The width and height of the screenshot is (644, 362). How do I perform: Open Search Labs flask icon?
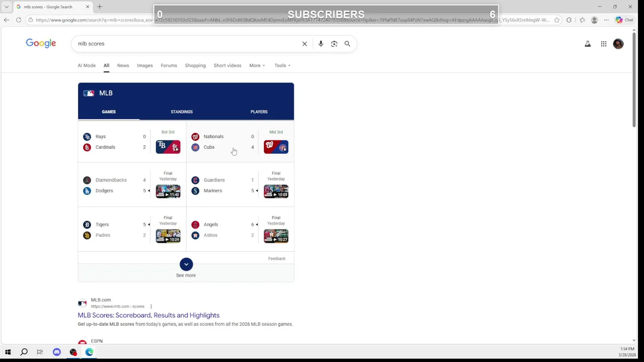(588, 44)
